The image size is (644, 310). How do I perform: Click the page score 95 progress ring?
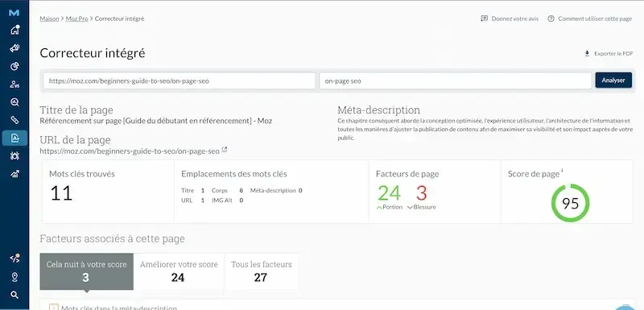coord(570,203)
